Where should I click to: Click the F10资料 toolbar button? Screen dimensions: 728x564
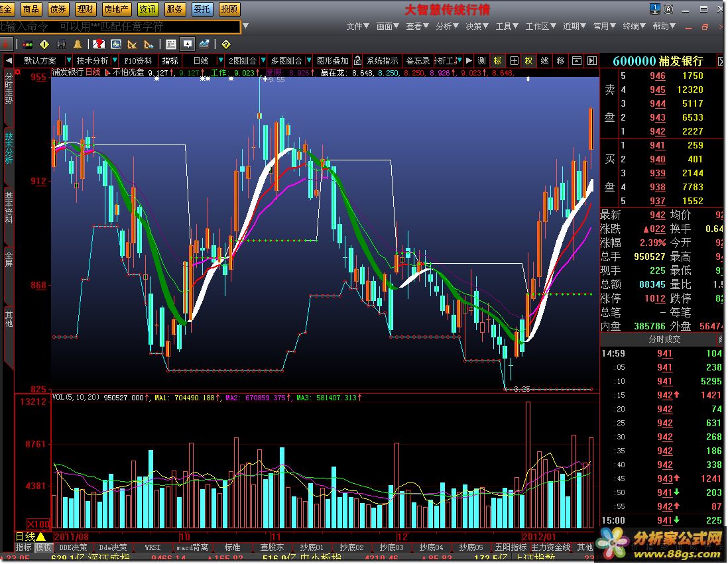pyautogui.click(x=138, y=61)
